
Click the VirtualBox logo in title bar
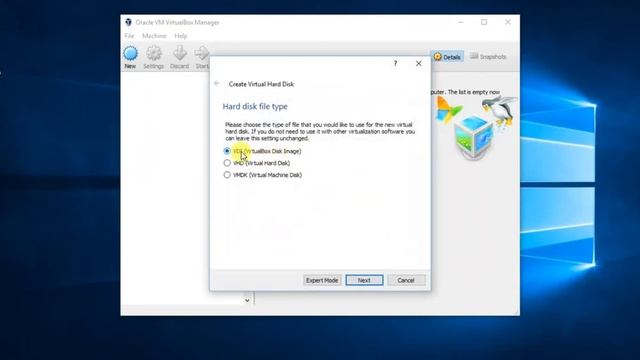[129, 22]
